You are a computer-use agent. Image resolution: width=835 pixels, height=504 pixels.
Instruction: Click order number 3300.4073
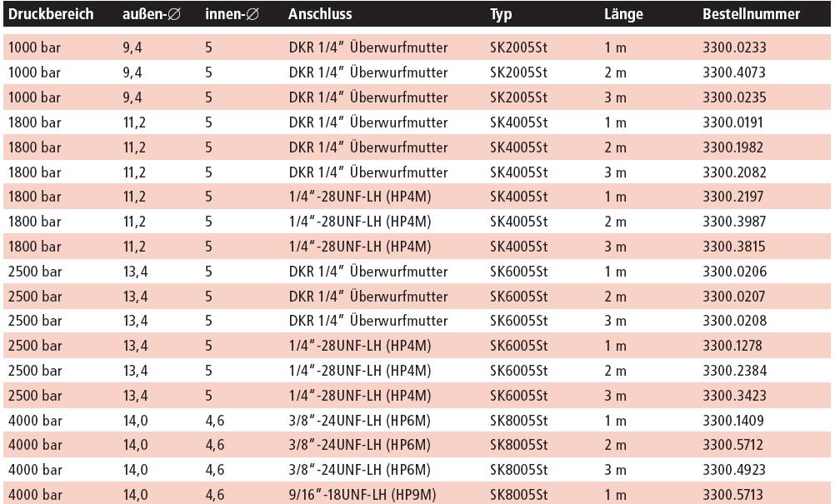coord(733,72)
